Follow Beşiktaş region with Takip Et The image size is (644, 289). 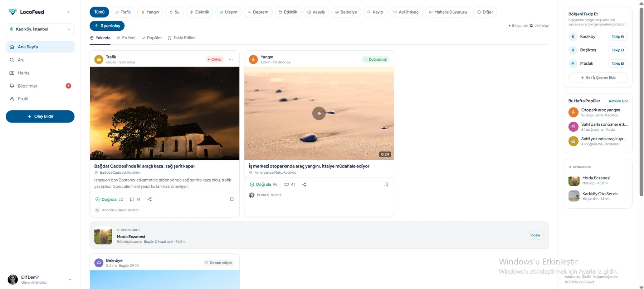618,50
